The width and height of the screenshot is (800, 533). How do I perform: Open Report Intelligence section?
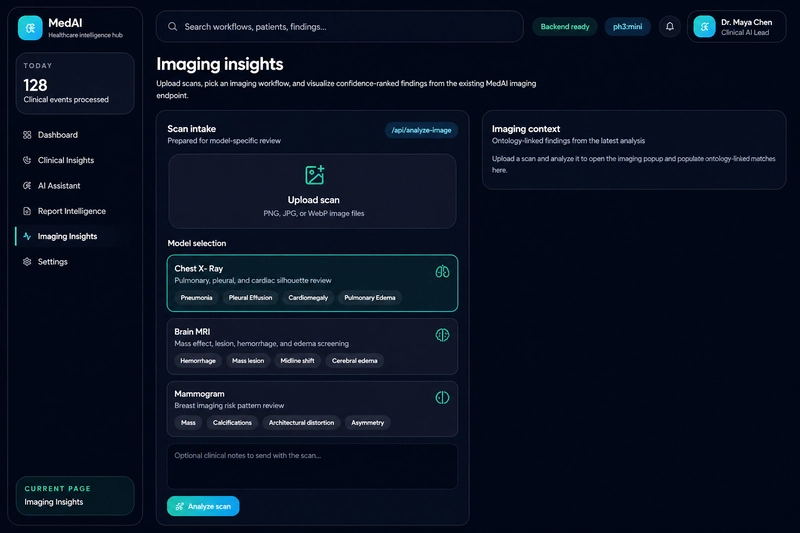pyautogui.click(x=69, y=211)
